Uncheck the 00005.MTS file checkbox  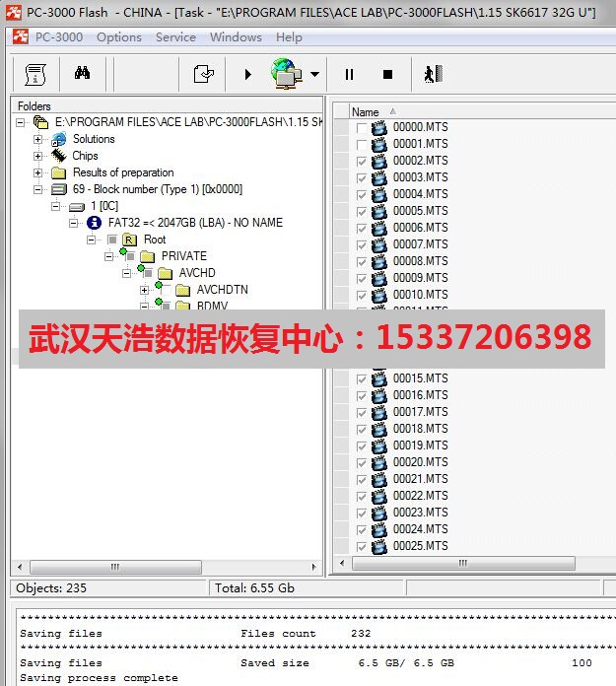click(362, 211)
